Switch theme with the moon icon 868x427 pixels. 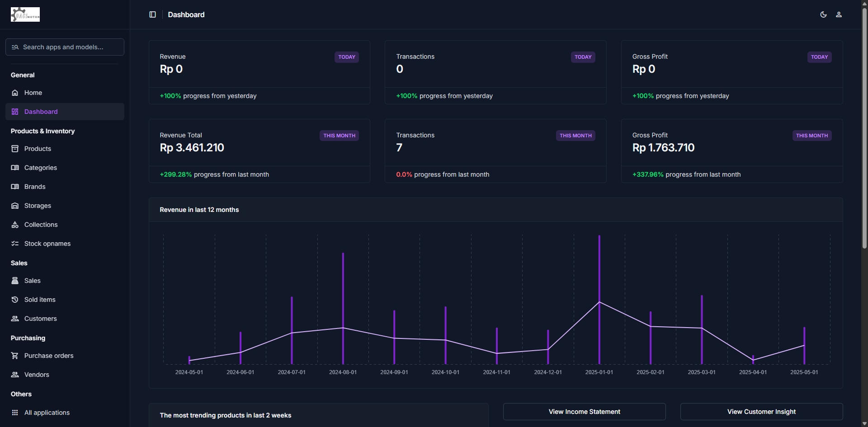coord(823,14)
